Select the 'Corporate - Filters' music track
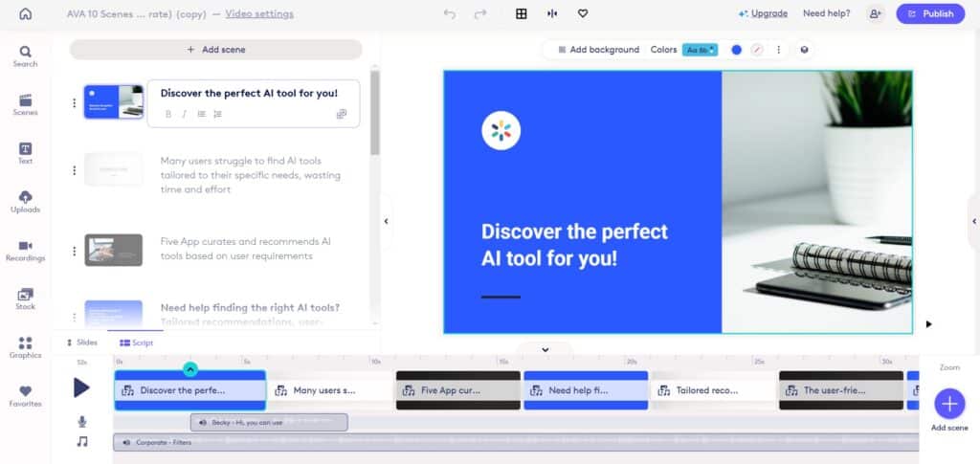 point(516,442)
